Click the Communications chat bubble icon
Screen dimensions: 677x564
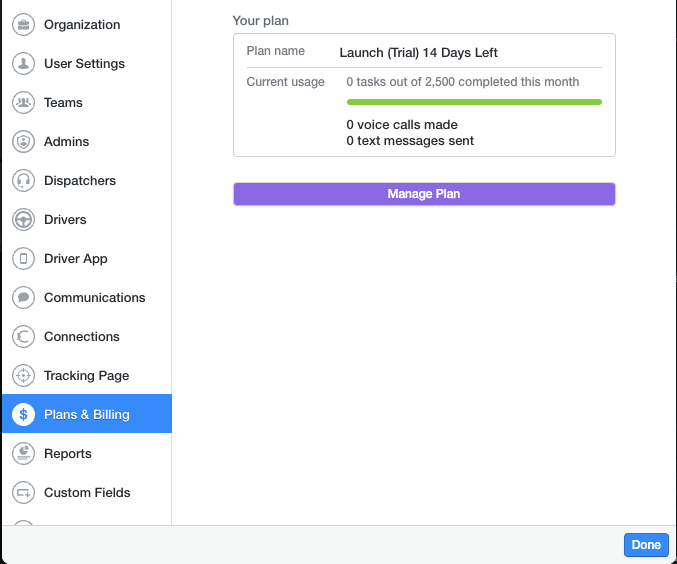23,298
